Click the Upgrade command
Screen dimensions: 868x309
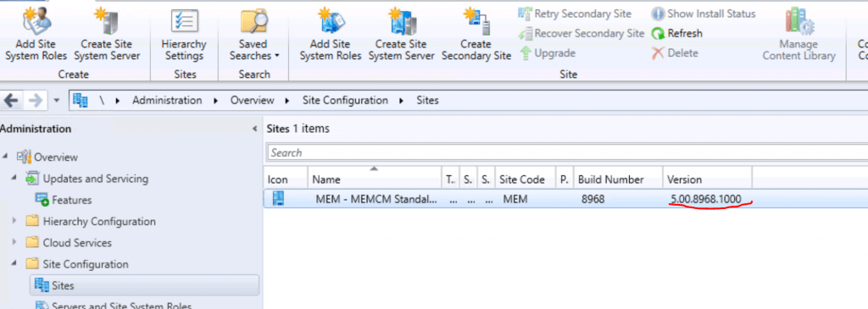tap(547, 53)
